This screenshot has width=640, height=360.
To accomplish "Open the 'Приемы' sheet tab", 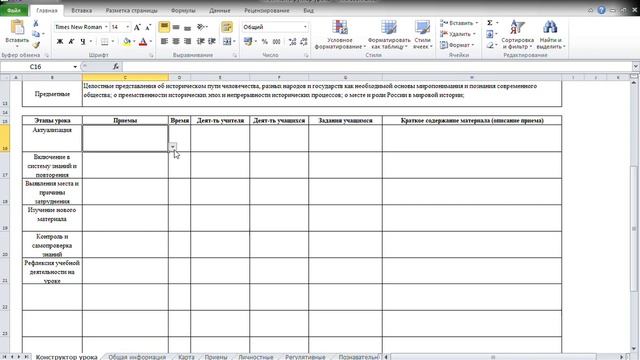I will click(216, 357).
